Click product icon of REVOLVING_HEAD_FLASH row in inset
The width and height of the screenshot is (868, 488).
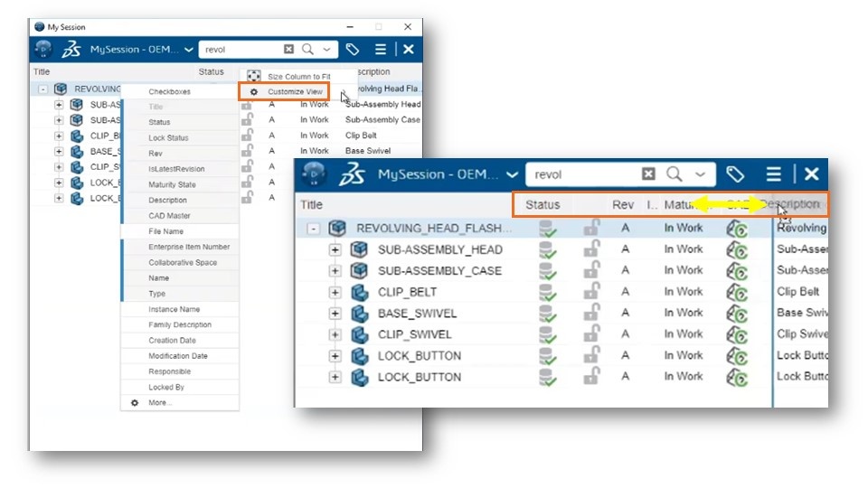tap(337, 228)
